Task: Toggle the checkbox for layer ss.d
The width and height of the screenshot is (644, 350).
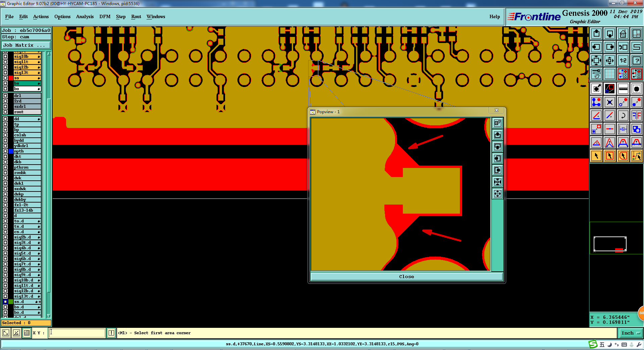Action: coord(5,302)
